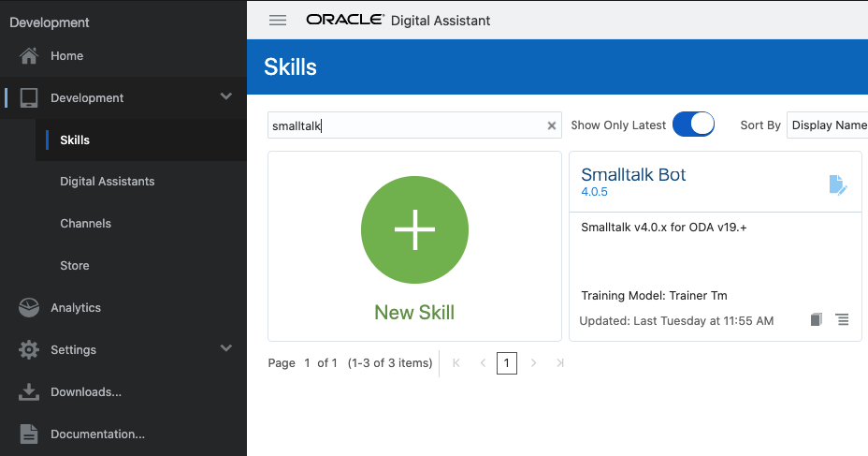Open the options menu on Smalltalk Bot card
This screenshot has width=868, height=456.
coord(842,319)
